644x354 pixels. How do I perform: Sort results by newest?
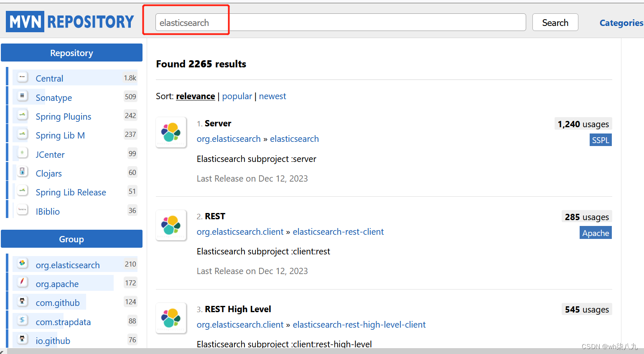272,96
